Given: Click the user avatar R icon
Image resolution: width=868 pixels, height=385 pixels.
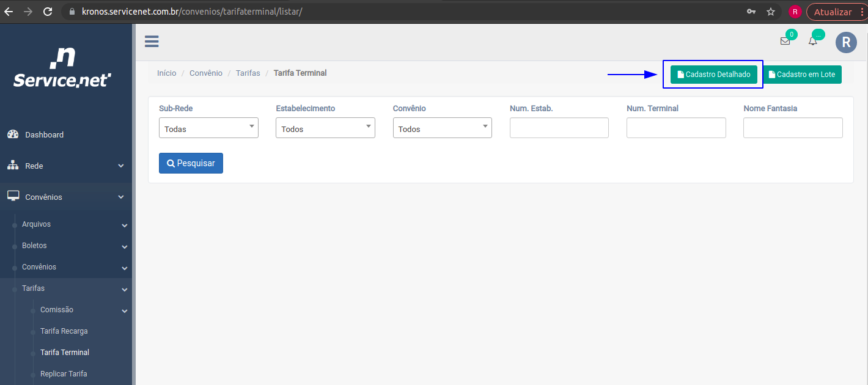Looking at the screenshot, I should pyautogui.click(x=846, y=42).
